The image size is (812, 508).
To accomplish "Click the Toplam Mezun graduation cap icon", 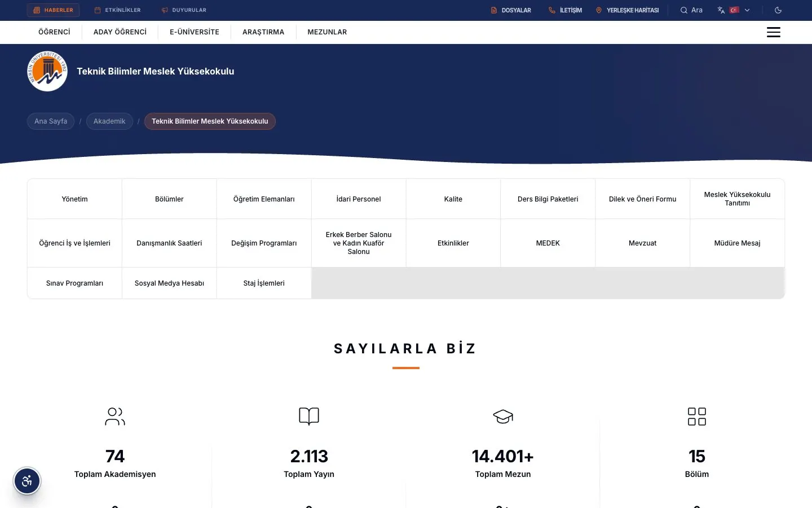I will [x=503, y=417].
